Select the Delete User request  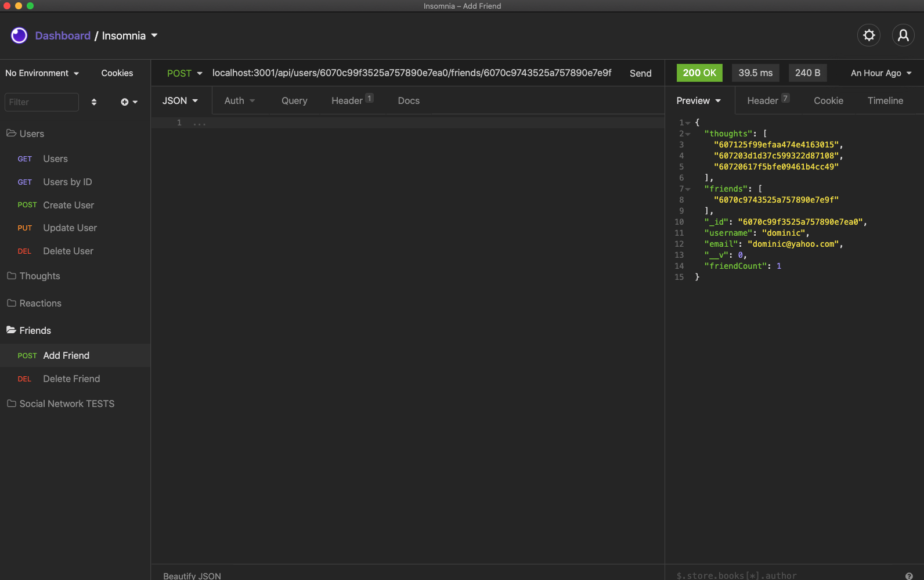click(75, 251)
